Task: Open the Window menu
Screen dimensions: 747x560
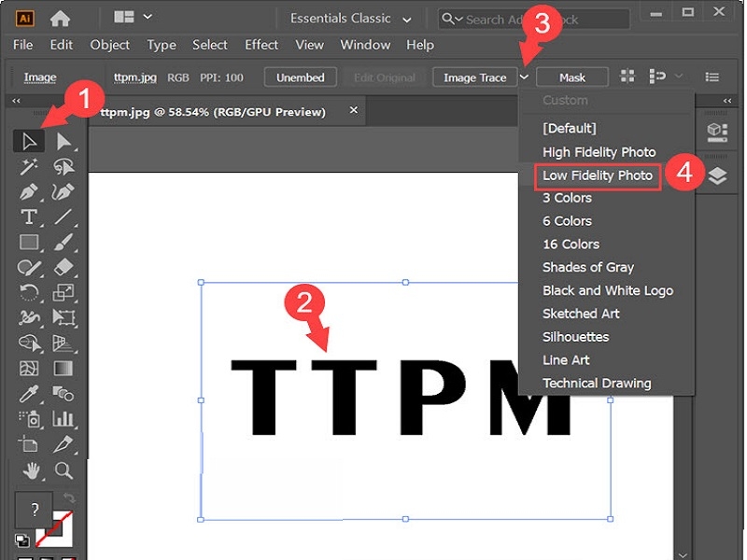Action: tap(365, 45)
